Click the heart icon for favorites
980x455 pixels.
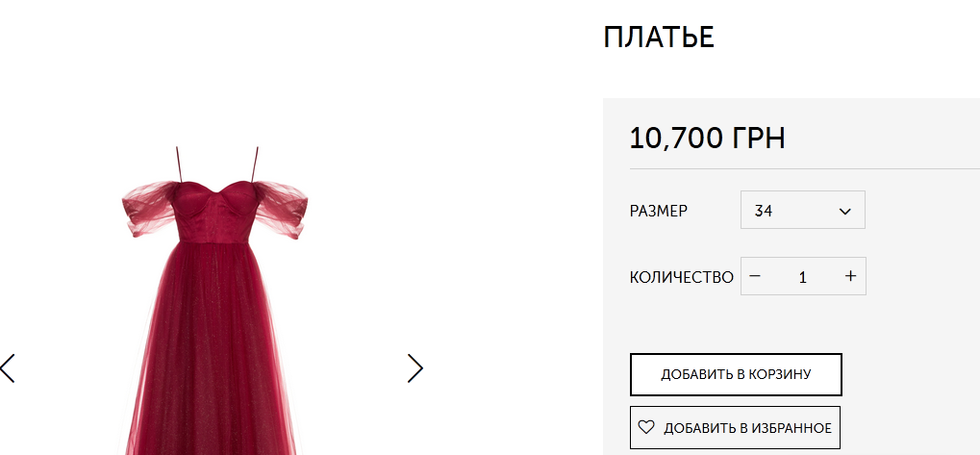pos(645,427)
